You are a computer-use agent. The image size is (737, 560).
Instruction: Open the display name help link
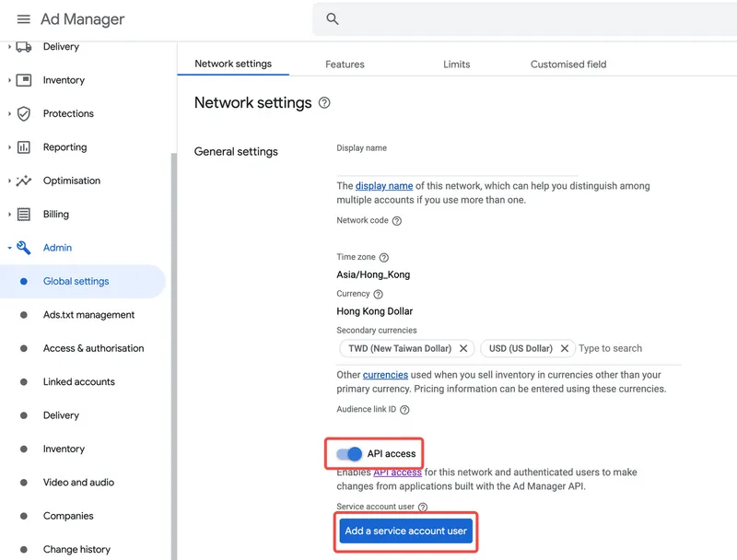click(384, 186)
